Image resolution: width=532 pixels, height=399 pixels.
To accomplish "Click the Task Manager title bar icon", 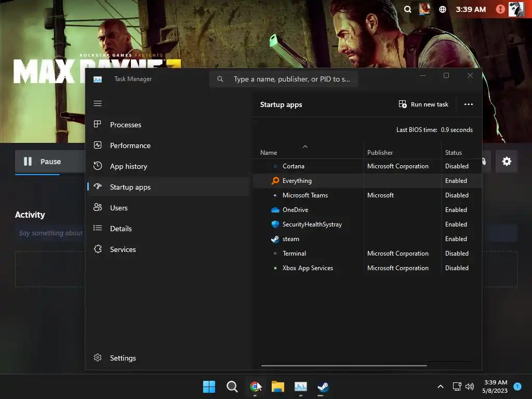I will pyautogui.click(x=98, y=79).
